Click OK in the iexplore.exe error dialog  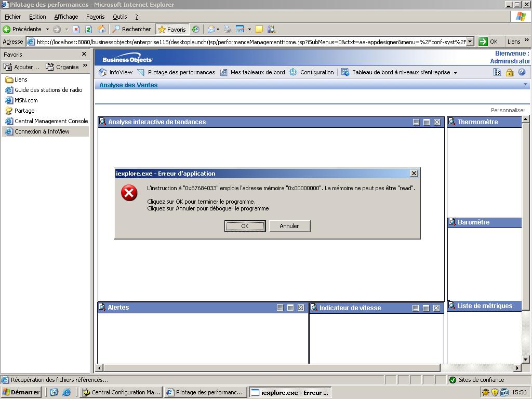coord(245,226)
